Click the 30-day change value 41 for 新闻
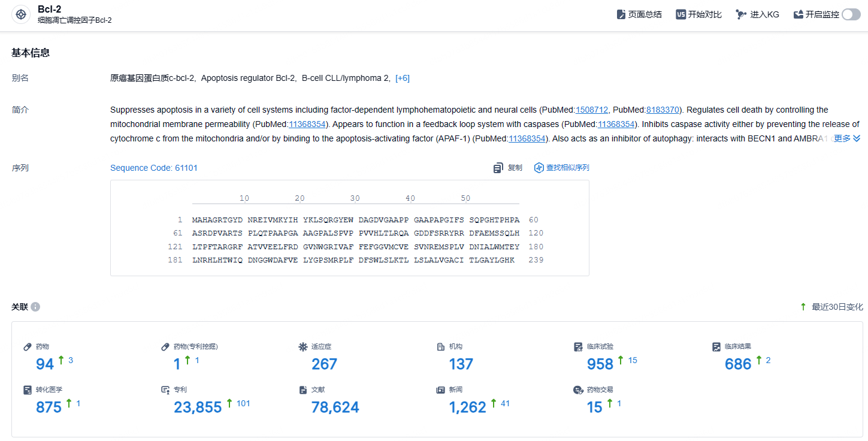The image size is (868, 441). click(505, 403)
